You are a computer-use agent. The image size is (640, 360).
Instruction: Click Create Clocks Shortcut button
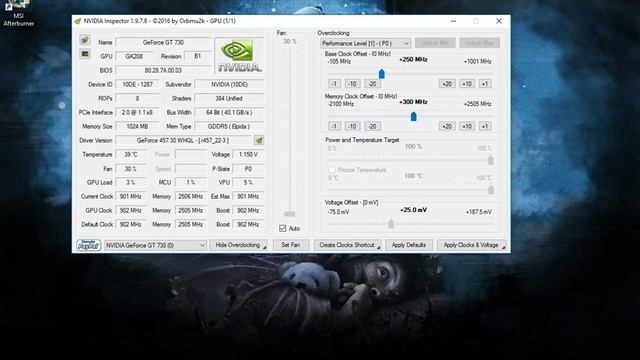pyautogui.click(x=347, y=245)
